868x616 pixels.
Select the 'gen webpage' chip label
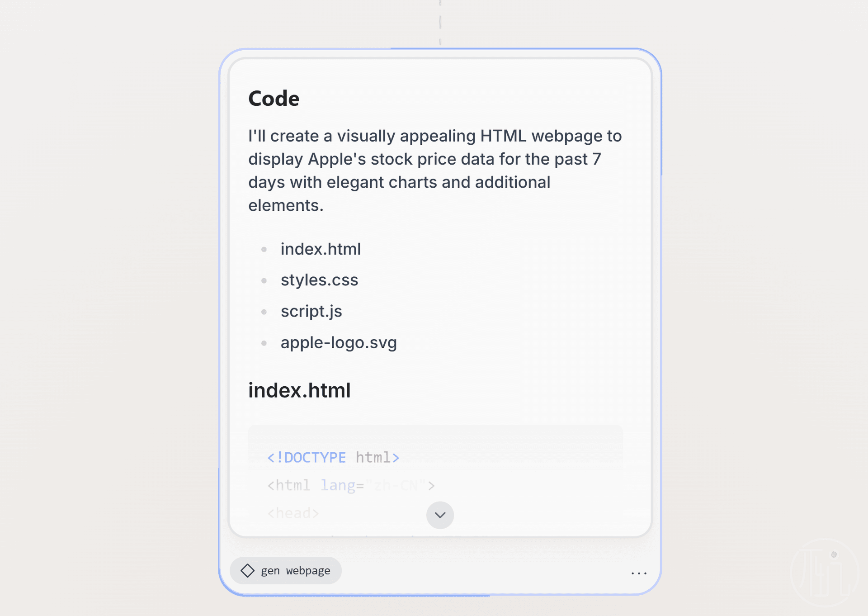(x=295, y=571)
